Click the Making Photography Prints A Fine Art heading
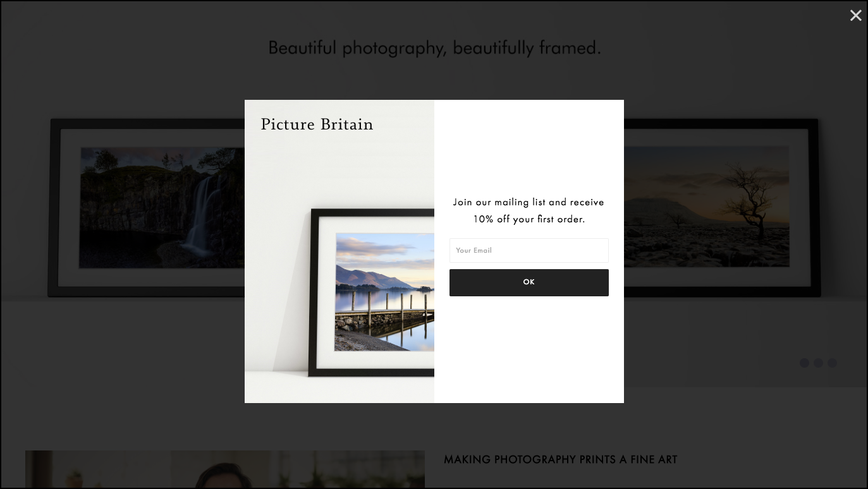 (x=560, y=459)
